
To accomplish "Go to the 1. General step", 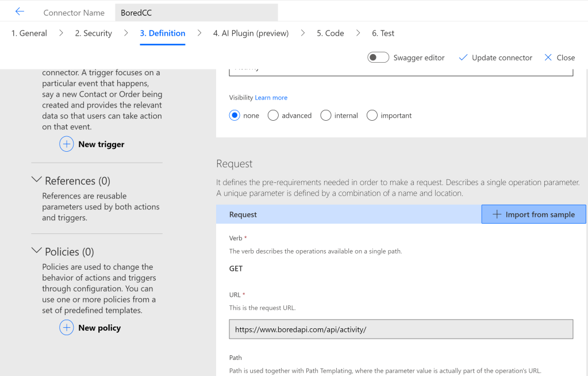I will point(29,33).
